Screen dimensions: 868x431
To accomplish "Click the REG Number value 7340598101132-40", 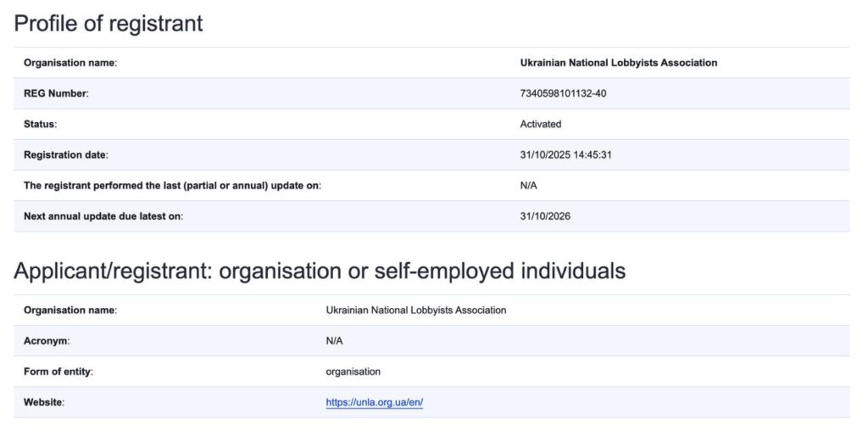I will 563,93.
